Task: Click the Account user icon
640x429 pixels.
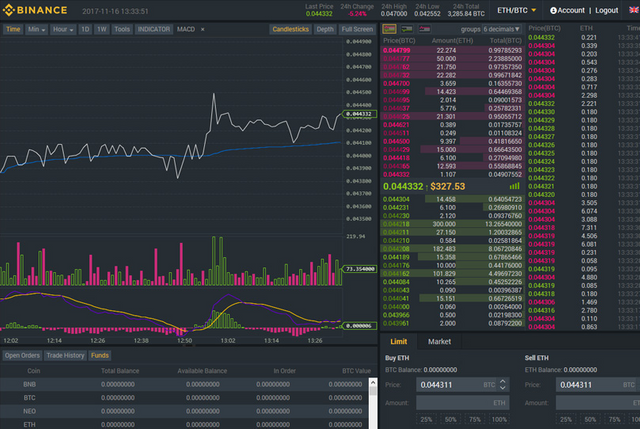Action: point(553,11)
